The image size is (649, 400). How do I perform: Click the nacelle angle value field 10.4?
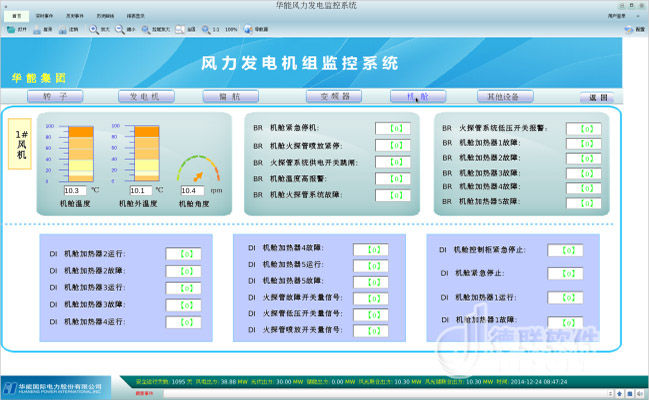pyautogui.click(x=192, y=190)
